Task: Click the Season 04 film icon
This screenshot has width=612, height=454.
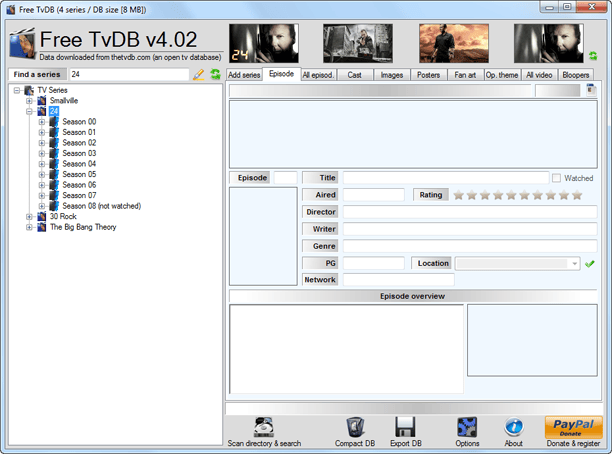Action: click(x=54, y=164)
